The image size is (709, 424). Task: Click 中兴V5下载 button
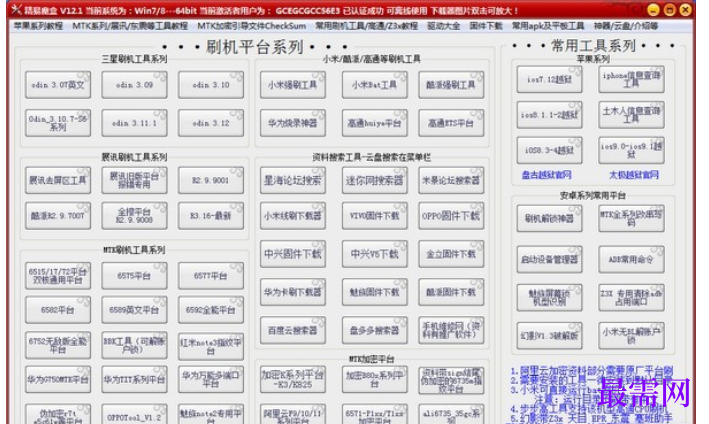pyautogui.click(x=374, y=254)
